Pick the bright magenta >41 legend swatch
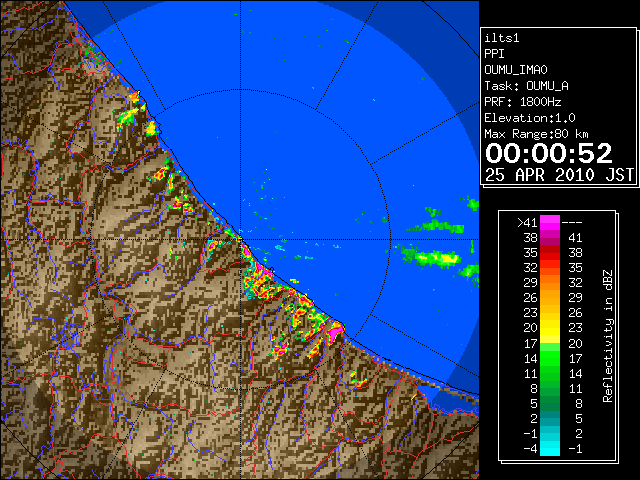The width and height of the screenshot is (640, 480). point(550,222)
